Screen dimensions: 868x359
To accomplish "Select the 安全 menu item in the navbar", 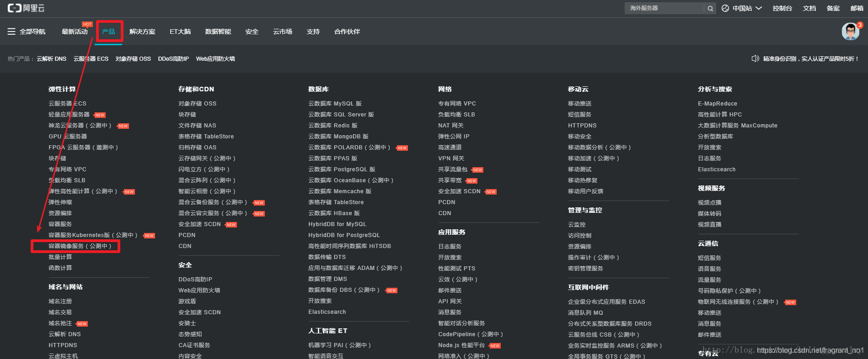I will tap(252, 32).
